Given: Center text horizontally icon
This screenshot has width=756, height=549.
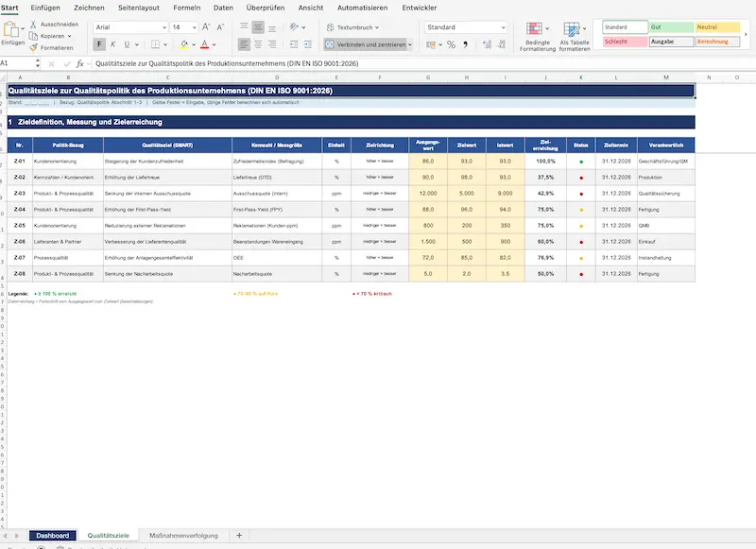Looking at the screenshot, I should tap(258, 44).
